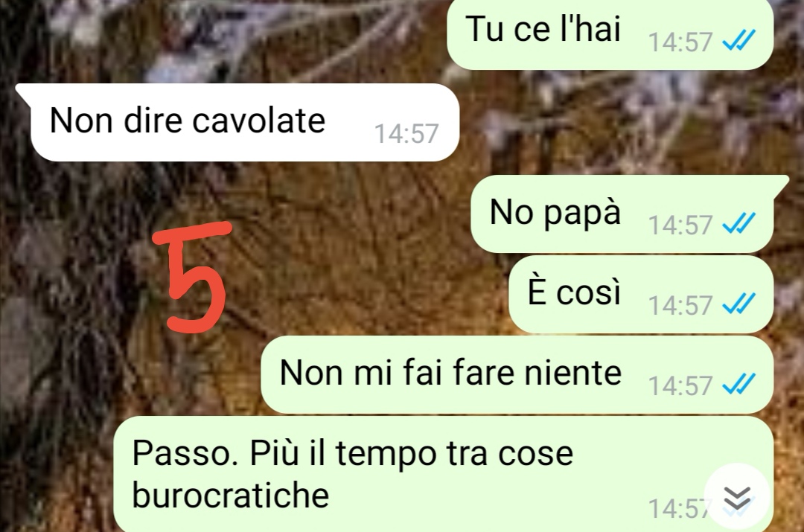This screenshot has height=532, width=804.
Task: Click the blue read ticks on 'Tu ce l'hai'
Action: [x=739, y=41]
